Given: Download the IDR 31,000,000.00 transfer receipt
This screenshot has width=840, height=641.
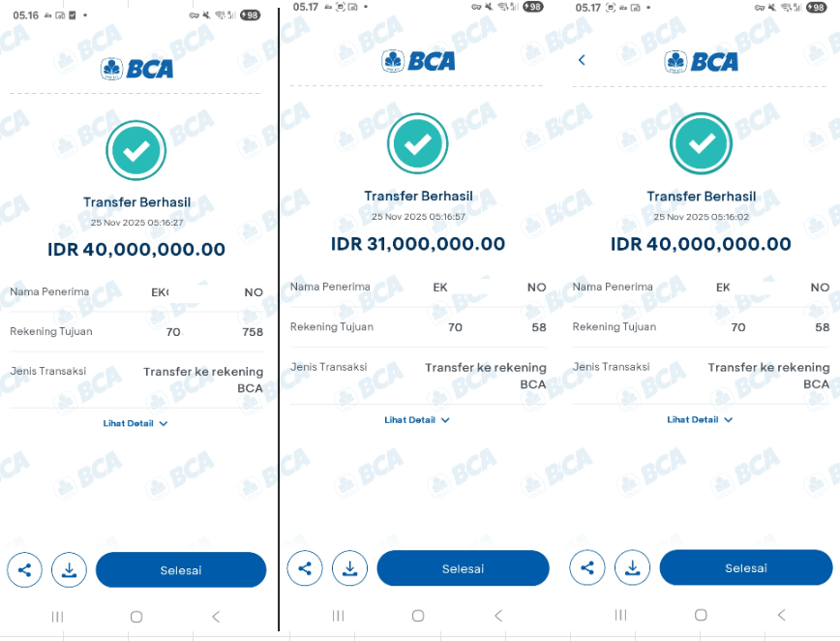Looking at the screenshot, I should click(x=349, y=568).
